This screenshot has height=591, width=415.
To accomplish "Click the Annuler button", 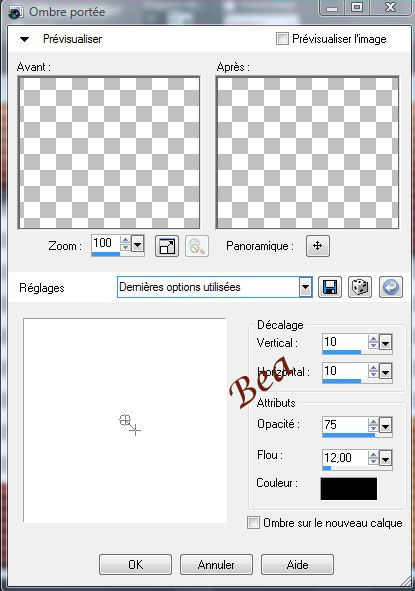I will tap(216, 564).
